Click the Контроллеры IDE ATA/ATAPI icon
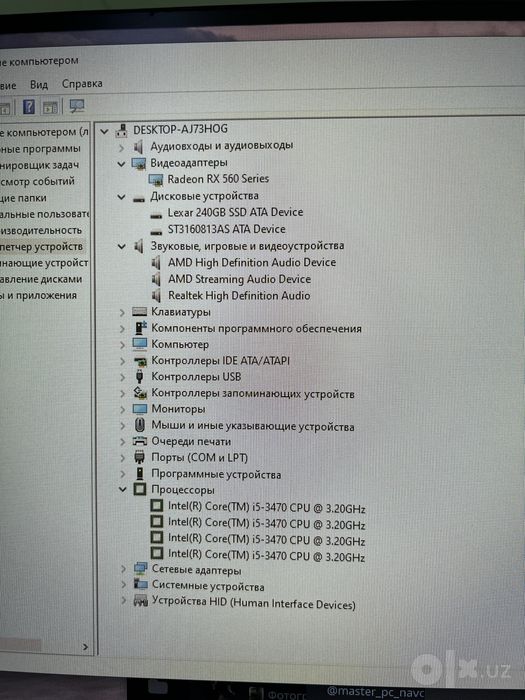This screenshot has width=525, height=700. [140, 361]
